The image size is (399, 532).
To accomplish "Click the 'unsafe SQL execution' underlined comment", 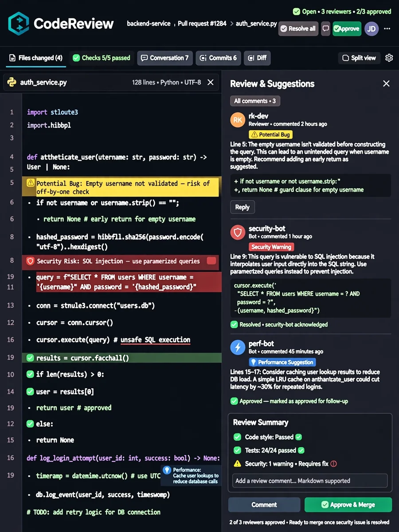I will click(155, 340).
